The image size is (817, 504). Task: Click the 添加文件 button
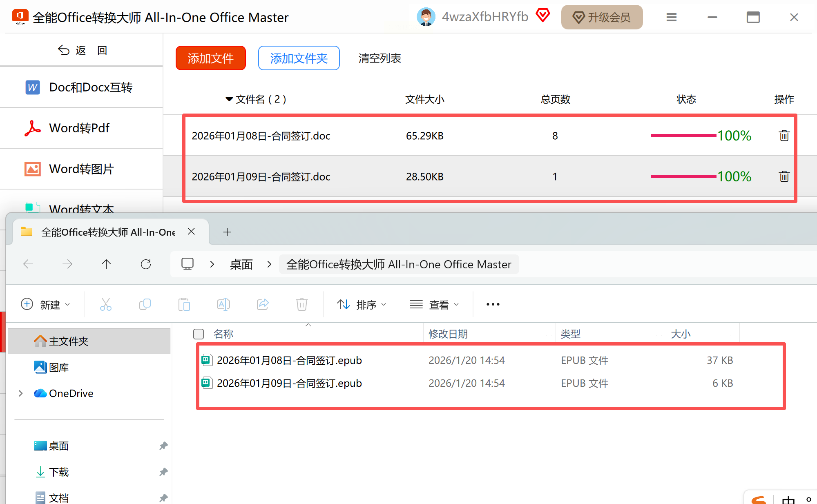click(210, 58)
